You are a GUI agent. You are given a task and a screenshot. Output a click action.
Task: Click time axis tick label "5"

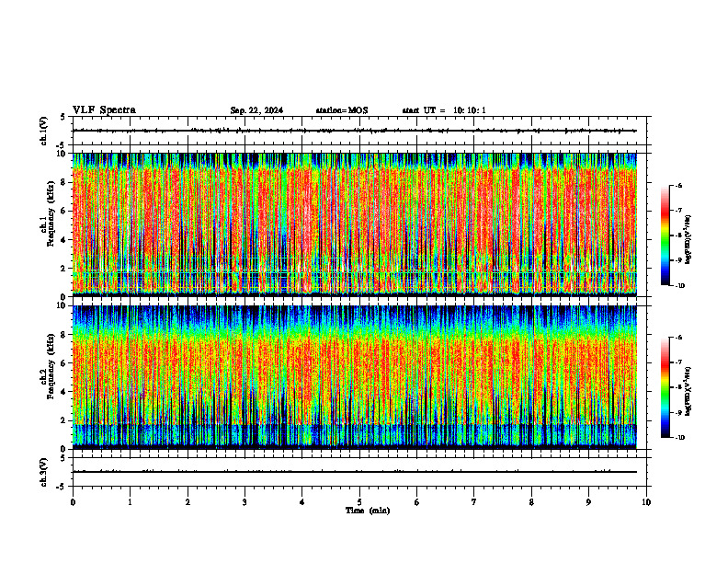tap(359, 502)
